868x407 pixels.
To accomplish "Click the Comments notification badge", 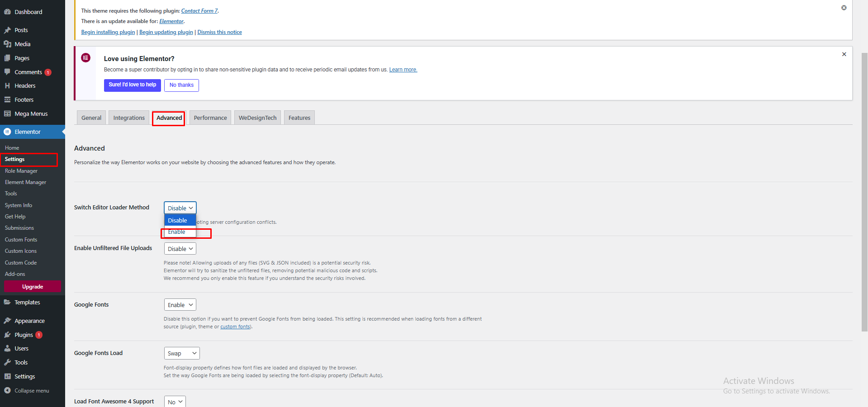I will tap(48, 72).
